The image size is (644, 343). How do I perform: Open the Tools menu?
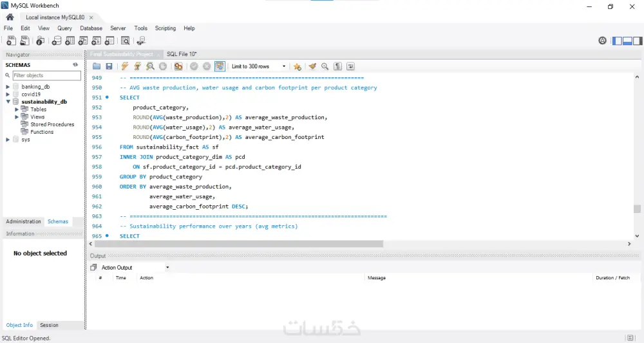(140, 28)
